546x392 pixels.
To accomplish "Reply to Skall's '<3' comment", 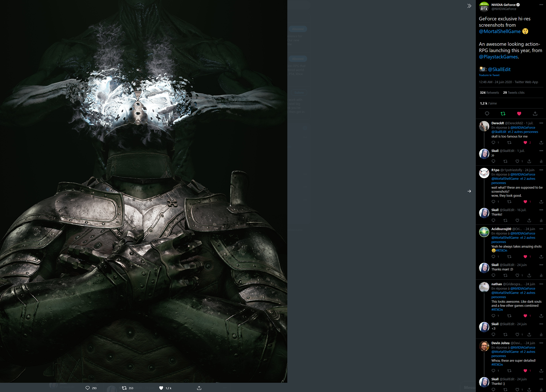I will (x=493, y=335).
